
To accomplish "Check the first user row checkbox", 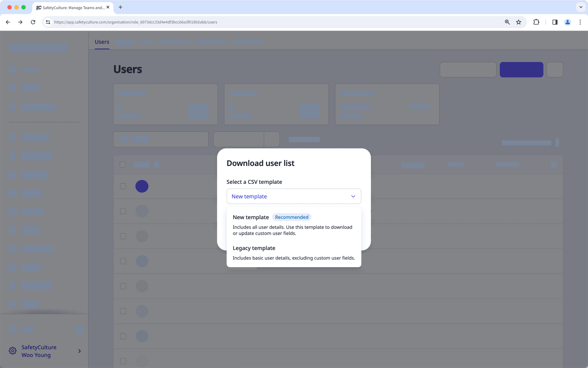I will point(123,186).
